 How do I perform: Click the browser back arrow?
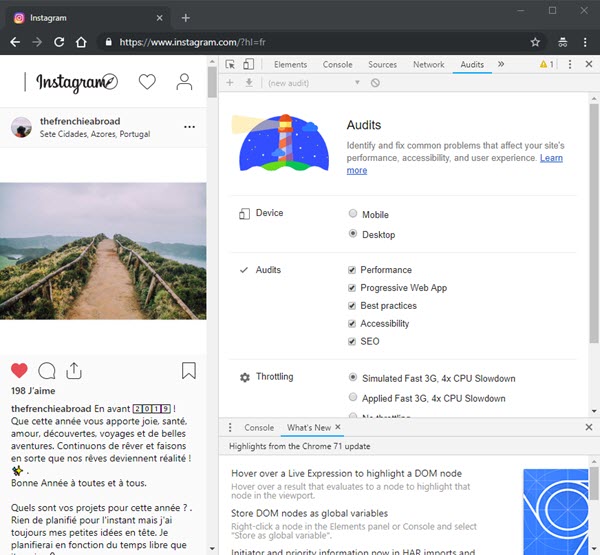[x=15, y=42]
